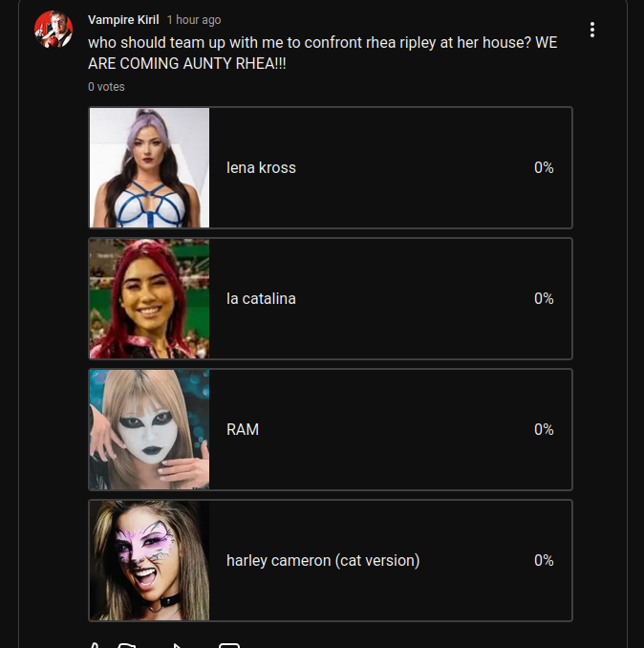Click the 0% result on lena kross option
The height and width of the screenshot is (648, 644).
point(544,167)
